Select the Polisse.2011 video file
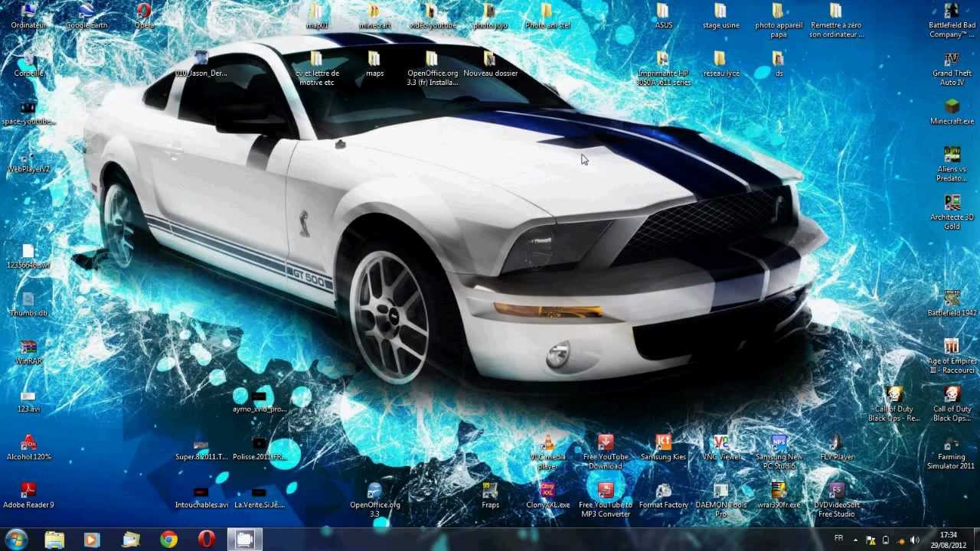980x551 pixels. 259,448
